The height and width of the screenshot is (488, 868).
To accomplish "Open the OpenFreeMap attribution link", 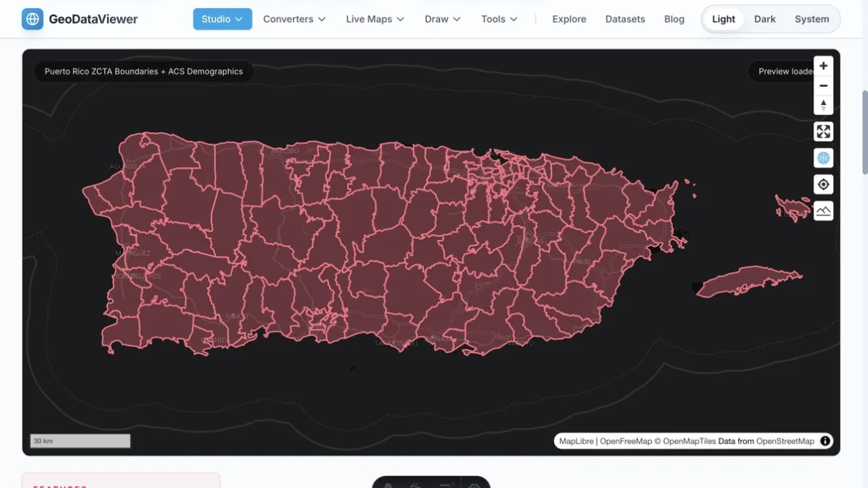I will click(626, 441).
